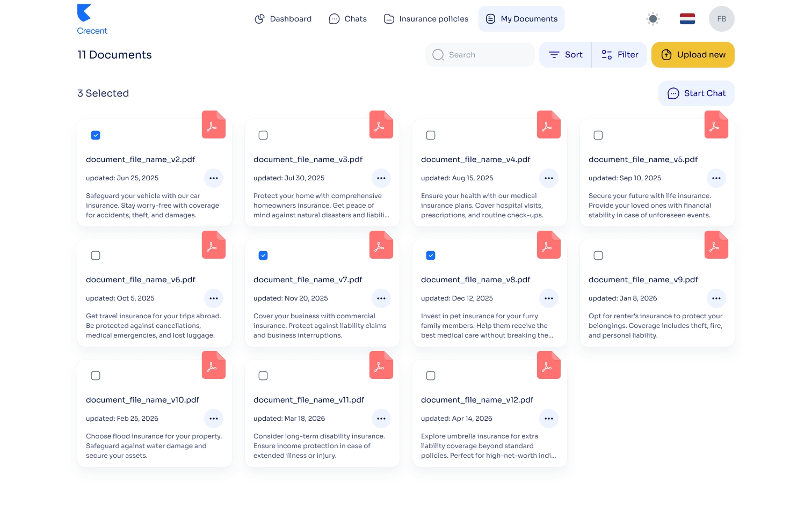The width and height of the screenshot is (812, 527).
Task: Click the Crecent logo
Action: pyautogui.click(x=92, y=19)
